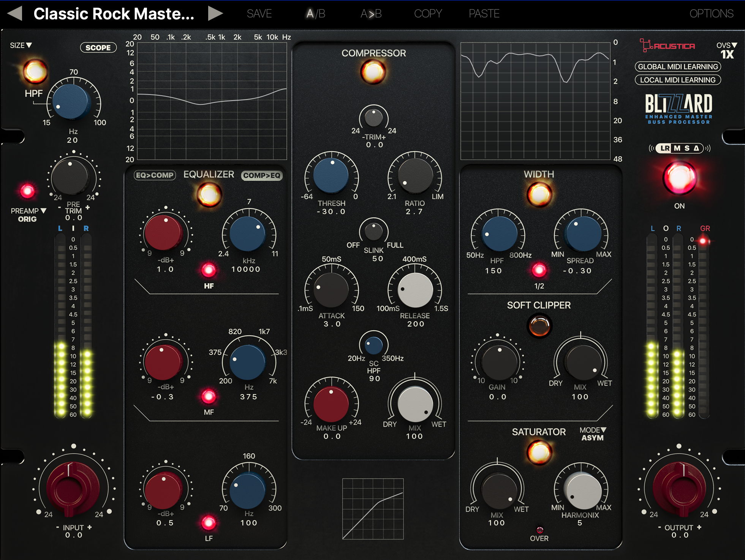This screenshot has height=560, width=745.
Task: Toggle the HPF power lamp
Action: click(35, 71)
